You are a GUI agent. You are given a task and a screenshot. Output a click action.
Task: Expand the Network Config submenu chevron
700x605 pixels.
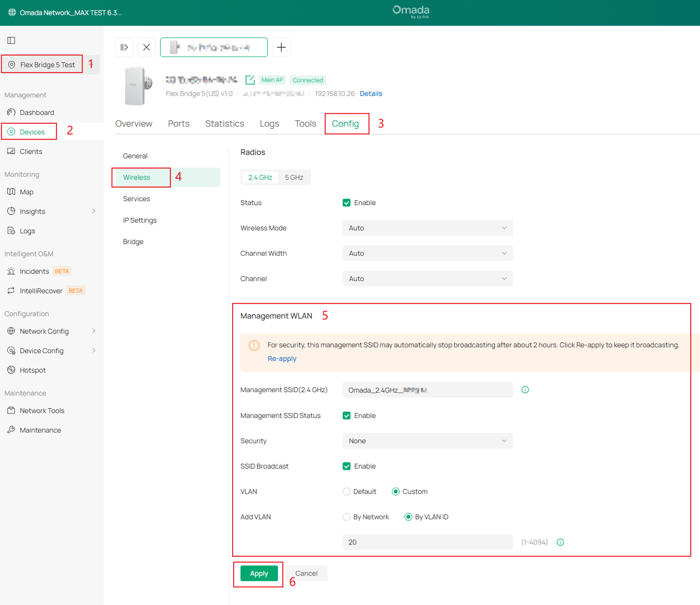pyautogui.click(x=94, y=331)
